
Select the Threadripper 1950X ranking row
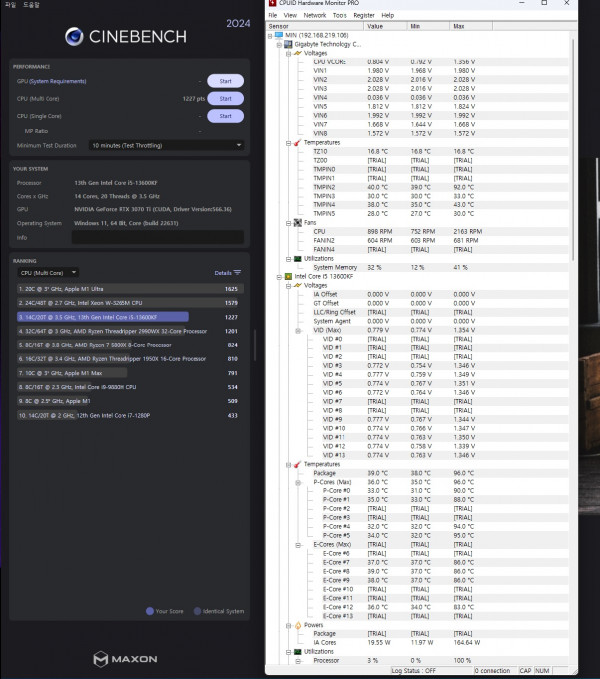130,359
